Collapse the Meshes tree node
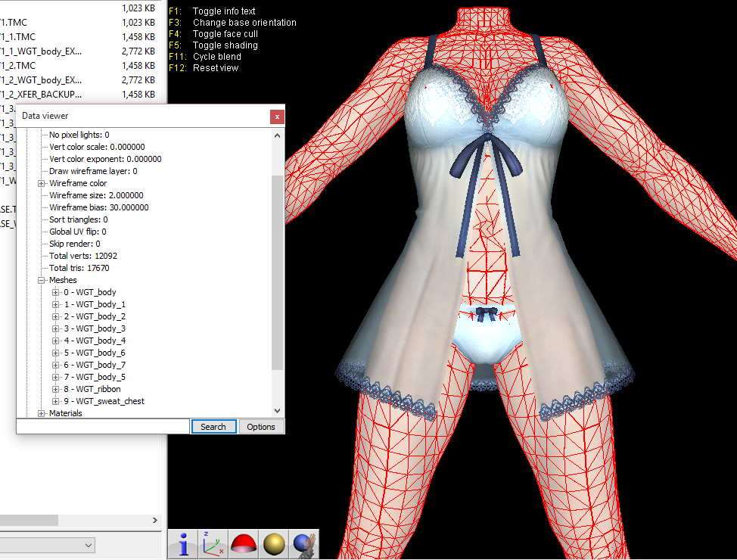737x560 pixels. (x=42, y=280)
